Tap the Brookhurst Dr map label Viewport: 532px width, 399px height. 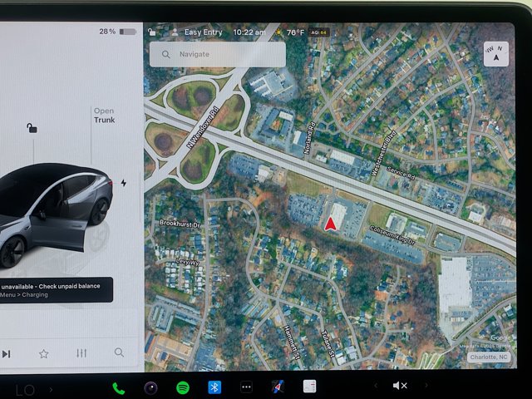180,224
